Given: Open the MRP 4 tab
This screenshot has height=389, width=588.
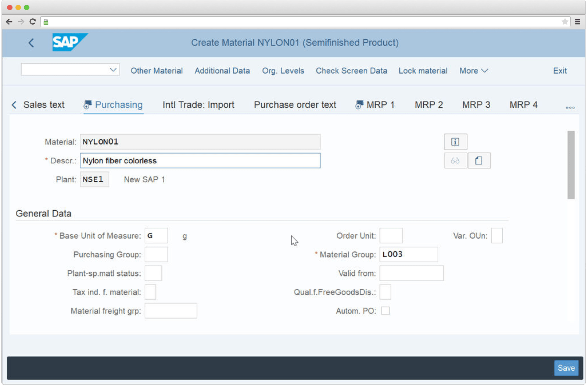Looking at the screenshot, I should [523, 105].
